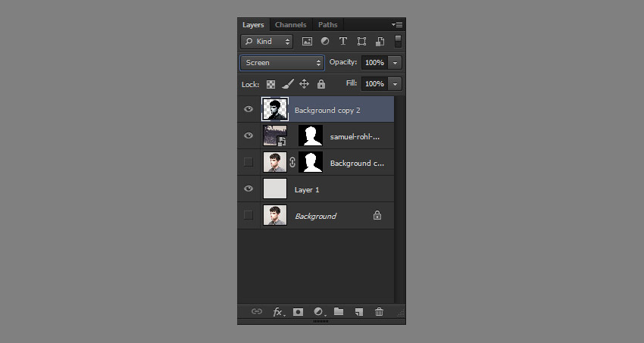644x343 pixels.
Task: Hide the Background copy 2 layer
Action: (x=249, y=110)
